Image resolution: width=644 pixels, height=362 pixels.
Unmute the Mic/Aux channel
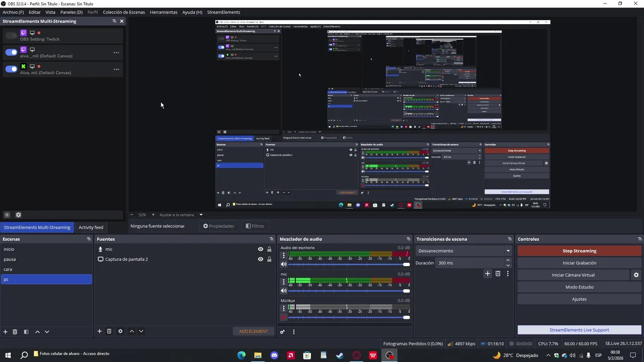(284, 317)
